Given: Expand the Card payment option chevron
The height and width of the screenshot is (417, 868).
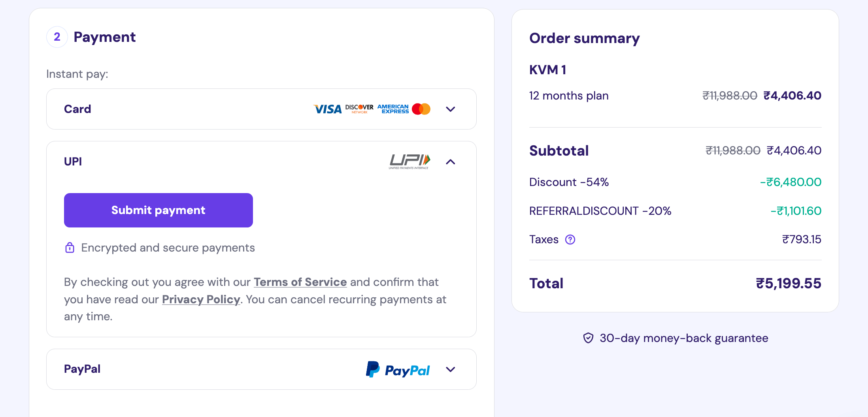Looking at the screenshot, I should 451,109.
